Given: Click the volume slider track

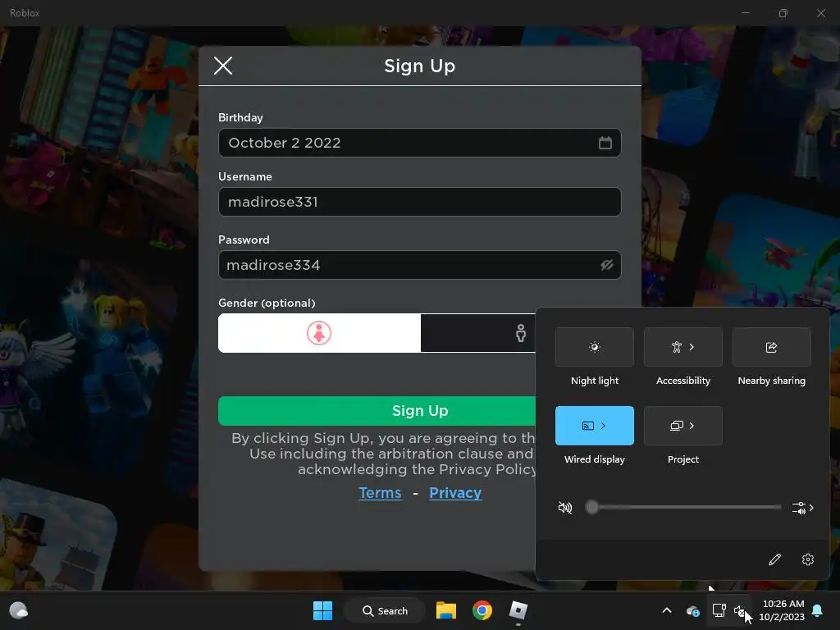Looking at the screenshot, I should (683, 507).
